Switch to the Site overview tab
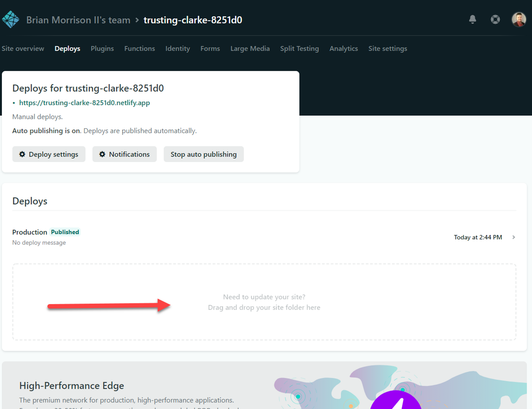Viewport: 532px width, 409px height. [x=23, y=49]
